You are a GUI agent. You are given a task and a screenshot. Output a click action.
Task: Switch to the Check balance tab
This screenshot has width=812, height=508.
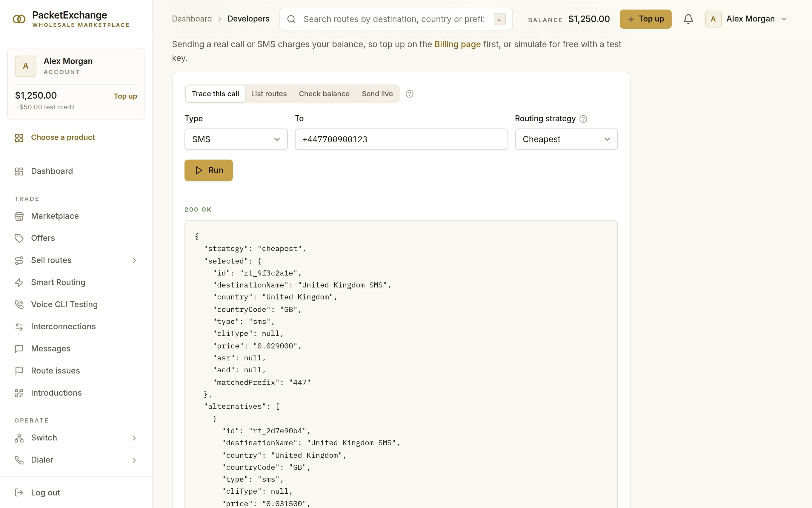click(x=324, y=94)
